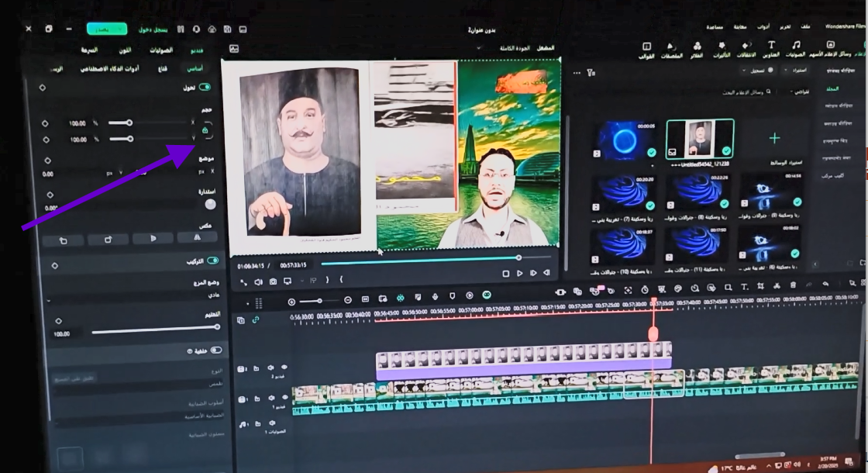The height and width of the screenshot is (473, 868).
Task: Play the preview video
Action: coord(519,273)
